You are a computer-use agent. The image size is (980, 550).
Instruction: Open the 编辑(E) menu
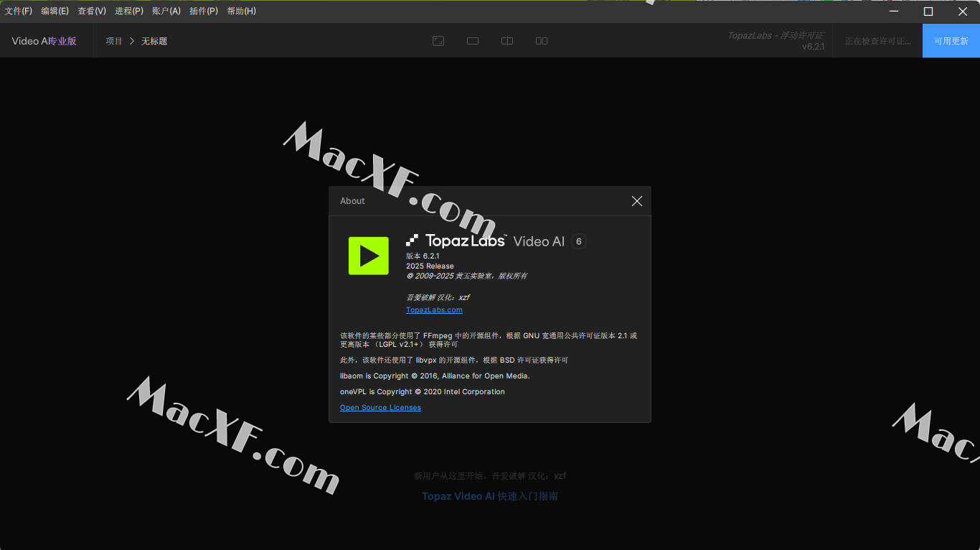click(55, 11)
